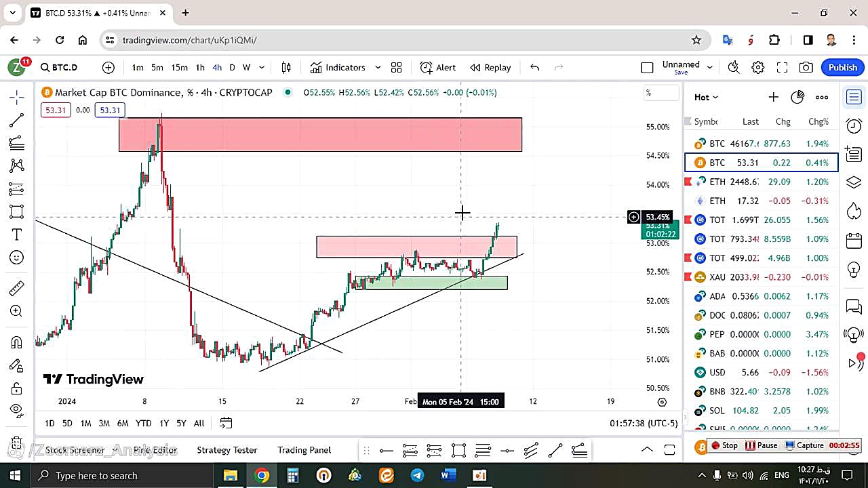Open the Alerts clock panel icon
The width and height of the screenshot is (868, 488).
click(x=854, y=125)
